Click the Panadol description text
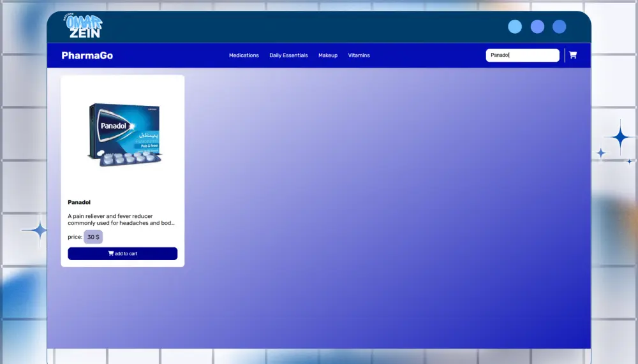The image size is (638, 364). [x=121, y=220]
